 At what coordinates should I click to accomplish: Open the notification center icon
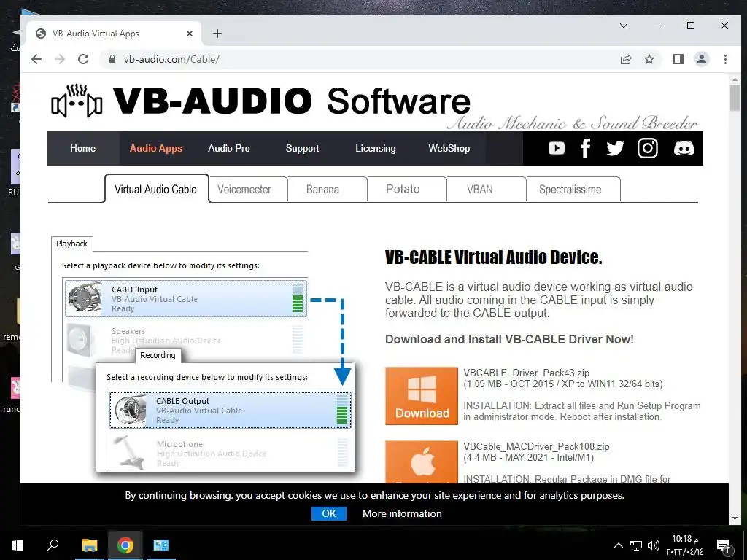tap(723, 546)
